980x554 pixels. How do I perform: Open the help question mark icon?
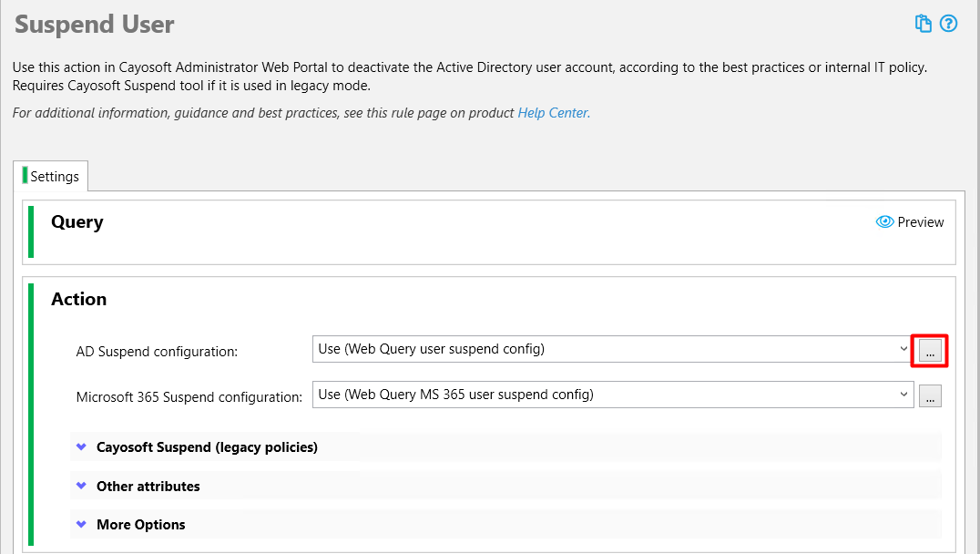pyautogui.click(x=949, y=24)
